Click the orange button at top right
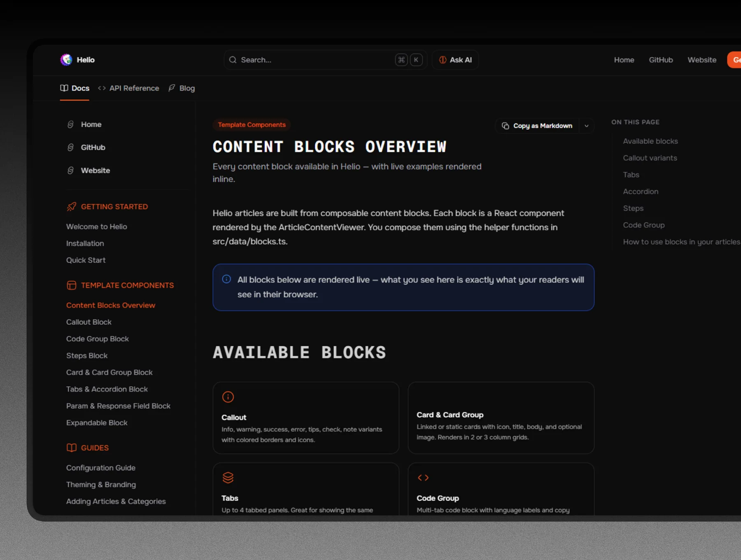741x560 pixels. point(734,60)
